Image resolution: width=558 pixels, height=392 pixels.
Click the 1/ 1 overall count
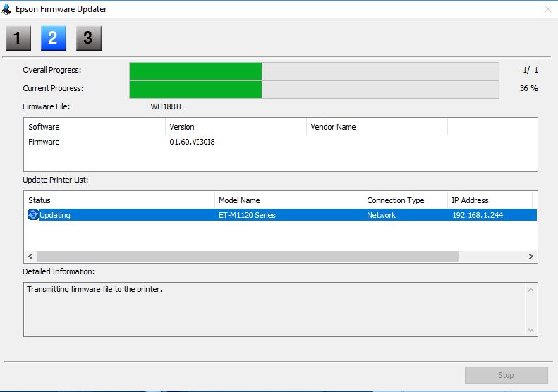pos(530,70)
